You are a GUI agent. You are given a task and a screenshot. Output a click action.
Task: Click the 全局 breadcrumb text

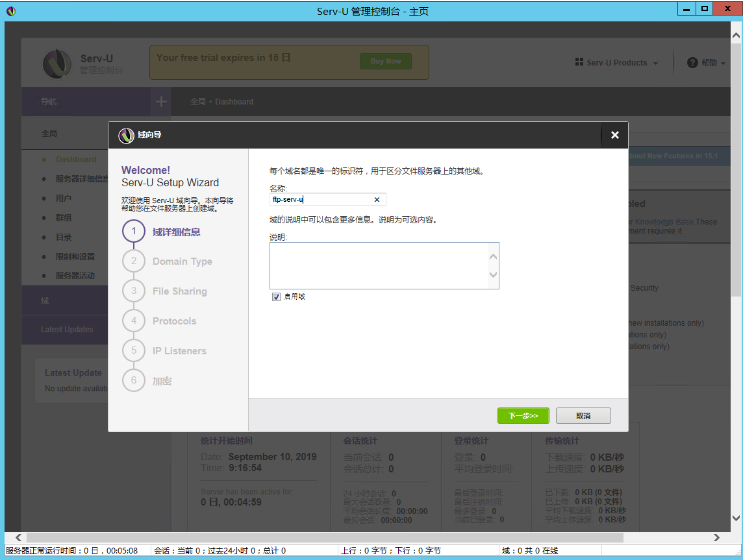click(x=198, y=102)
